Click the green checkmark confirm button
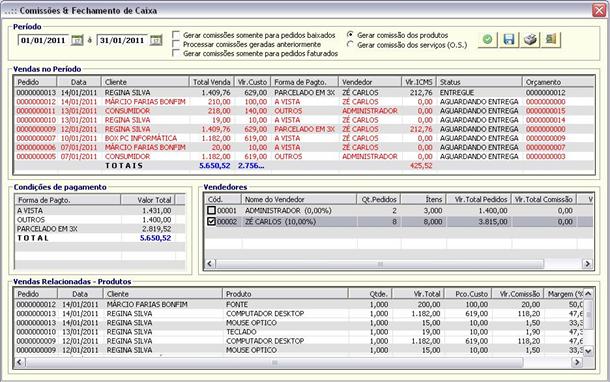Viewport: 610px width, 382px height. click(x=487, y=39)
